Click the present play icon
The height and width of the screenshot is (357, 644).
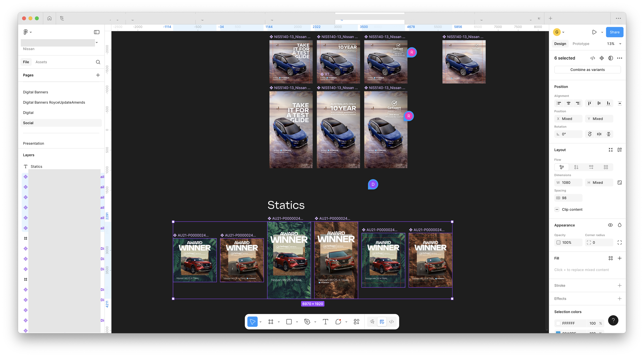tap(594, 32)
